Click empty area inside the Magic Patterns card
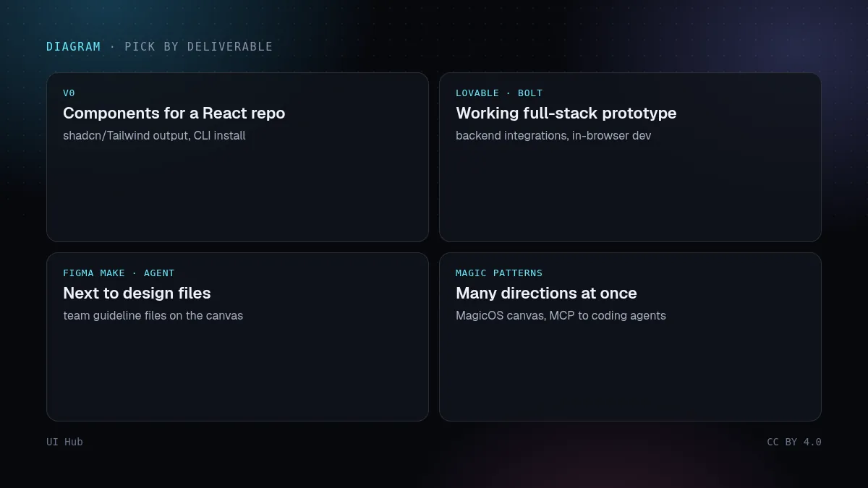868x488 pixels. (x=630, y=374)
